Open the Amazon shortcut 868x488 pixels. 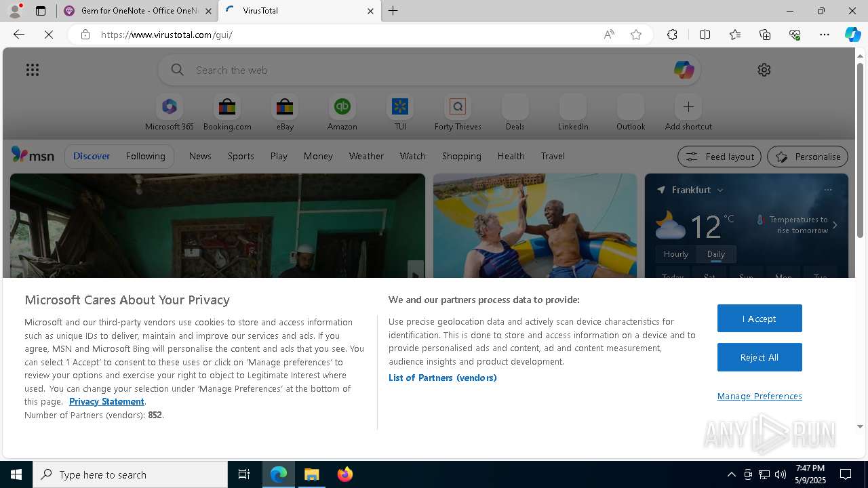click(x=342, y=113)
